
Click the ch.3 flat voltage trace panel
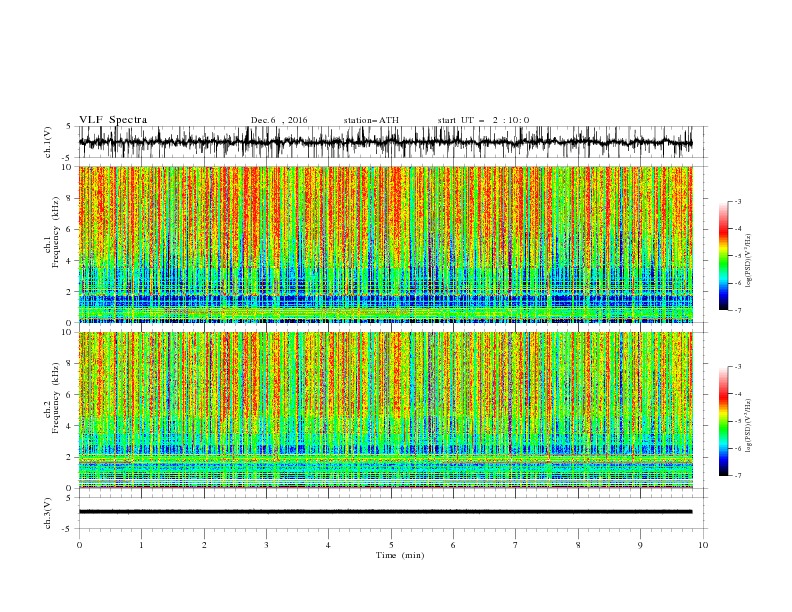click(393, 513)
